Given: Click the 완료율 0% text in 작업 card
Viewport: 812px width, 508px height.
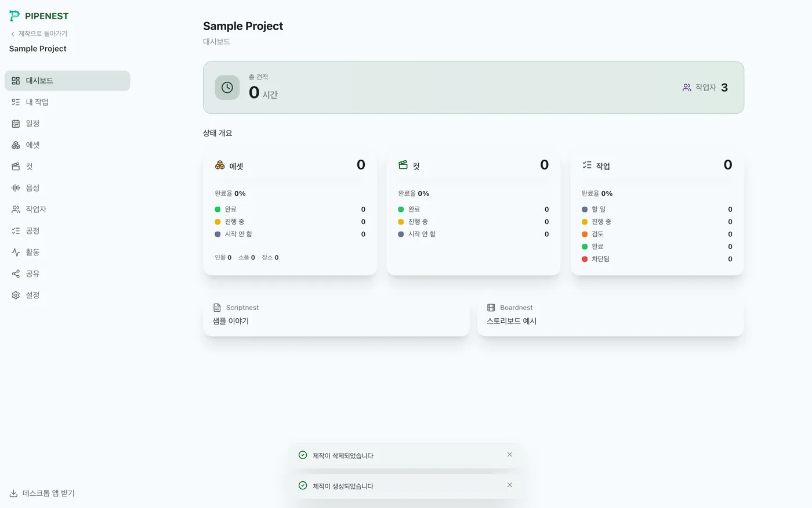Looking at the screenshot, I should (597, 194).
